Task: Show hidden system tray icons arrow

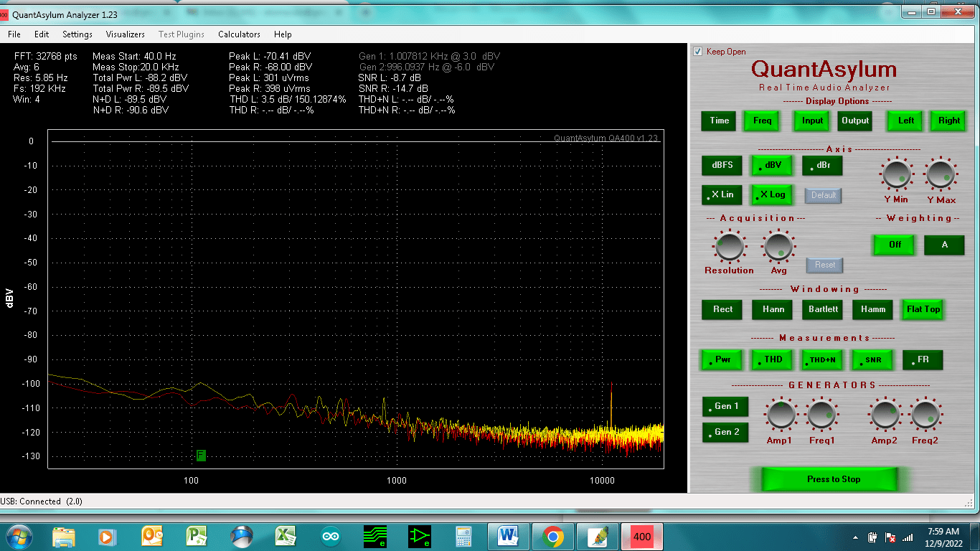Action: tap(856, 537)
